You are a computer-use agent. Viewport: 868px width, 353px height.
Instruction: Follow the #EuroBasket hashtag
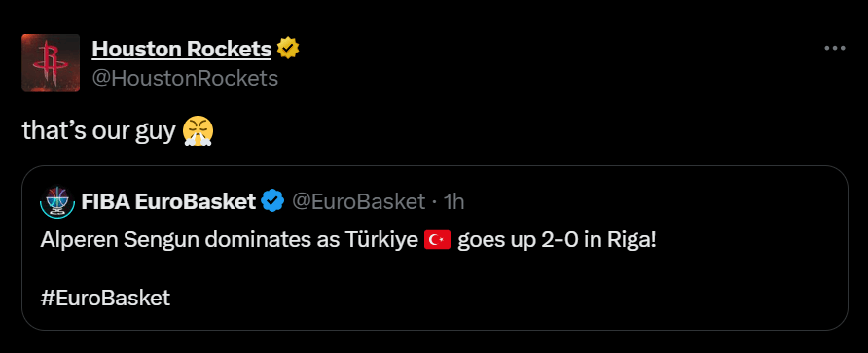tap(105, 298)
